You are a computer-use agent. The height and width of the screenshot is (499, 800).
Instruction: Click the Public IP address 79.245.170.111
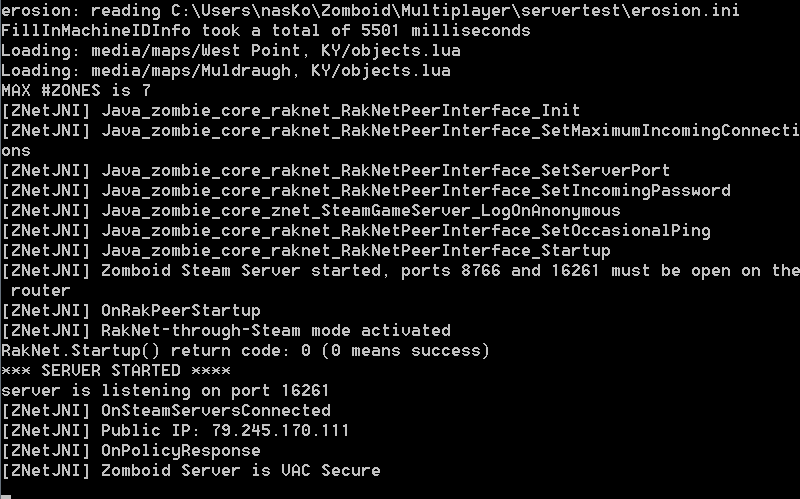point(280,431)
